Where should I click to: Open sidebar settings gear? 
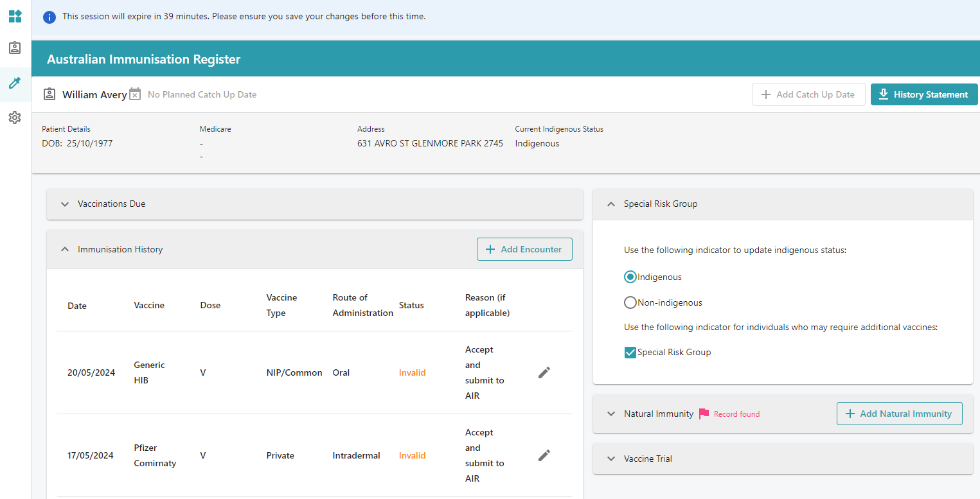tap(15, 117)
